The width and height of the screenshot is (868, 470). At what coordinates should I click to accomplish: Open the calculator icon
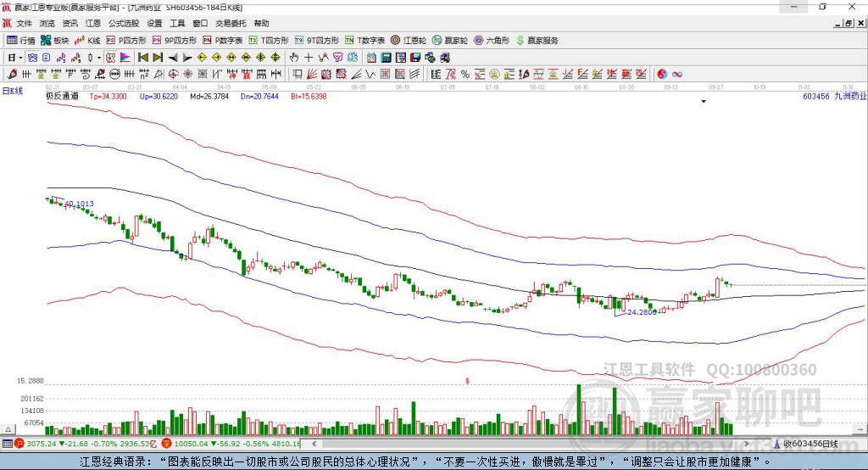(386, 58)
